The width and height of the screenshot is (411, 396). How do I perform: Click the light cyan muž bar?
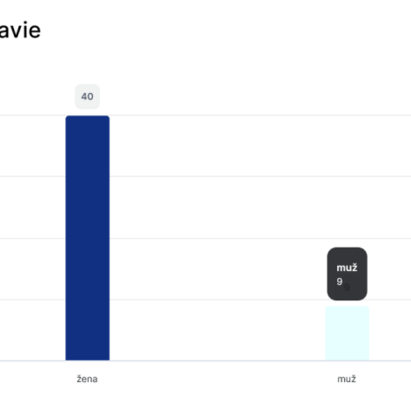coord(347,333)
